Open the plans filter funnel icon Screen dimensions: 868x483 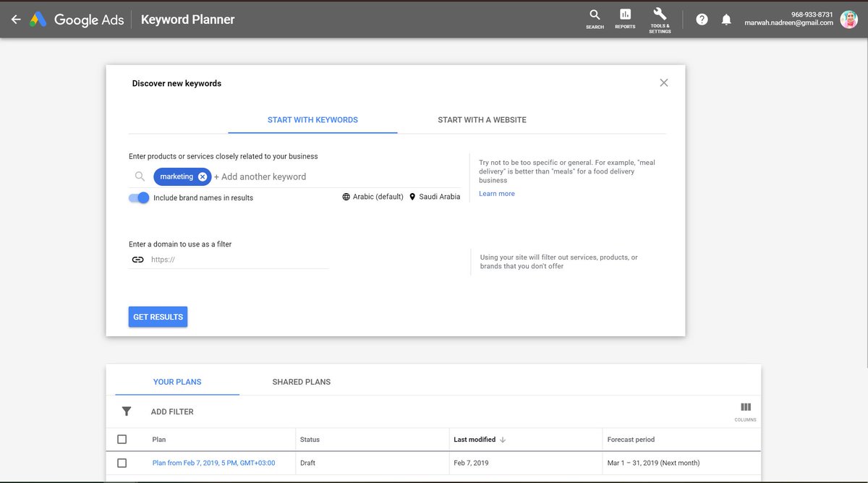coord(127,411)
